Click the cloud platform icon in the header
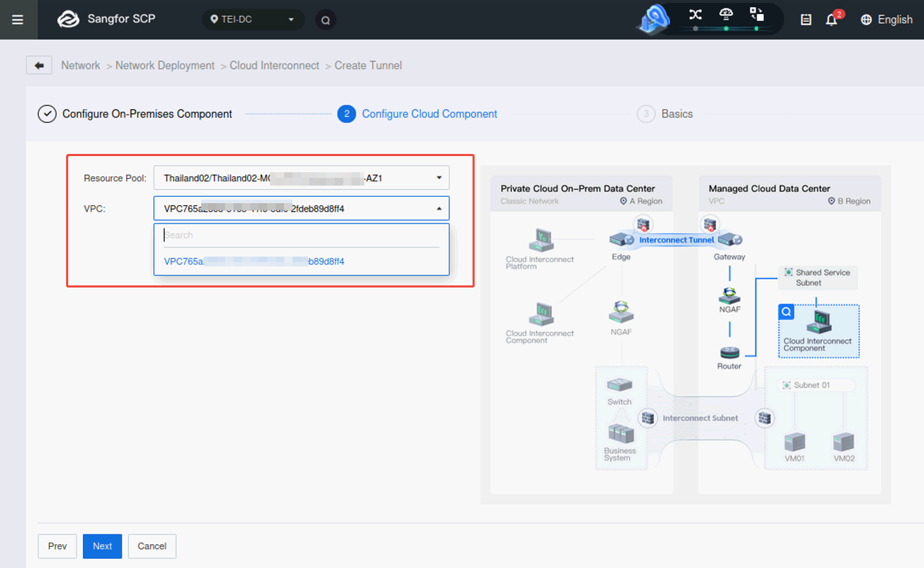 726,13
